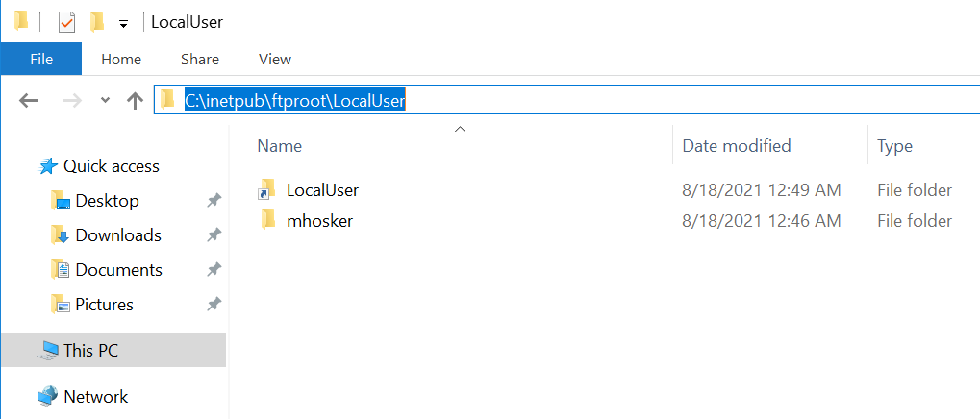Click File folder type in mhosker row
Image resolution: width=980 pixels, height=419 pixels.
(x=915, y=221)
